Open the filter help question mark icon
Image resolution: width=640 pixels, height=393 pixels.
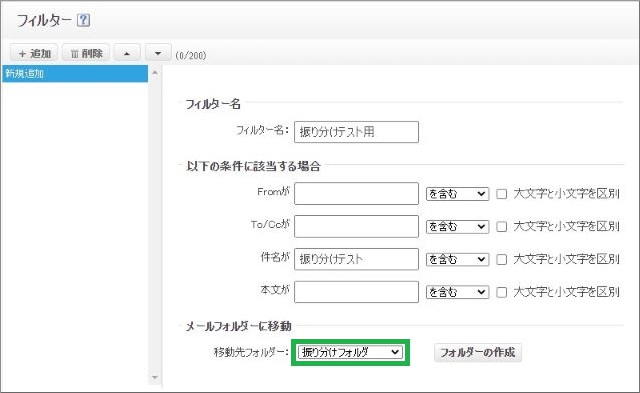(84, 20)
